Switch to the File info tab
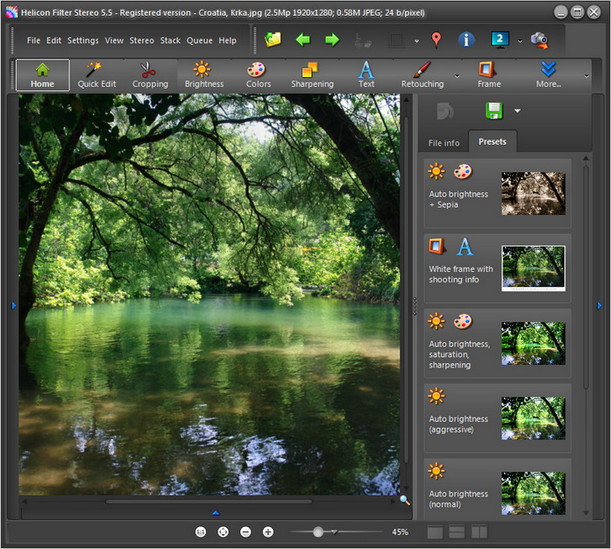This screenshot has width=611, height=549. [443, 143]
